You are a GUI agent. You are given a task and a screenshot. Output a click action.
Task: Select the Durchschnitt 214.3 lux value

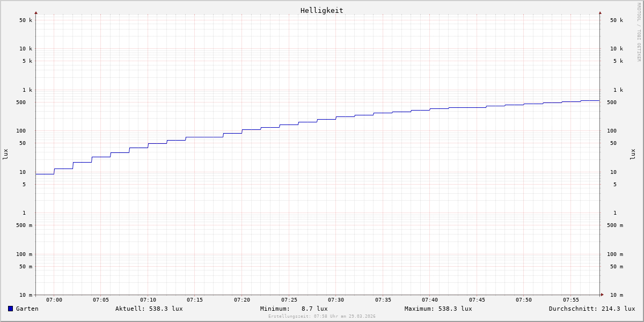(x=591, y=309)
